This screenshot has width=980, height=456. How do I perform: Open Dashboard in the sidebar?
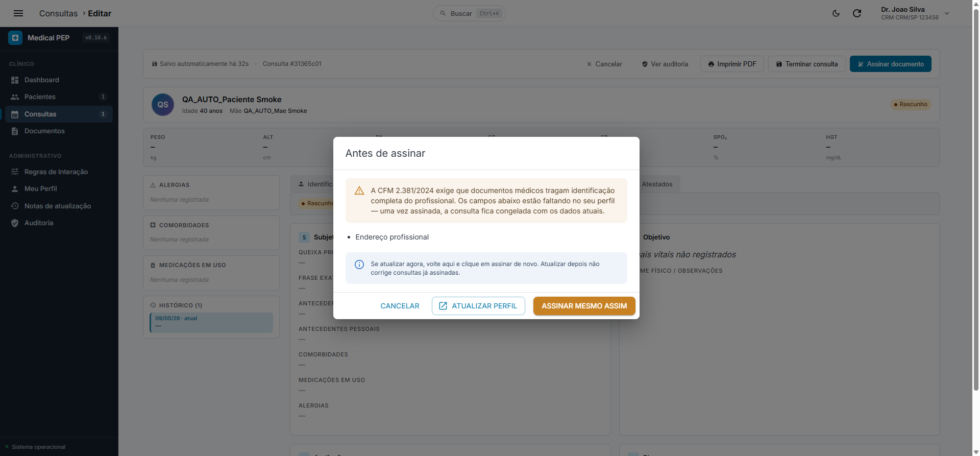(59, 80)
